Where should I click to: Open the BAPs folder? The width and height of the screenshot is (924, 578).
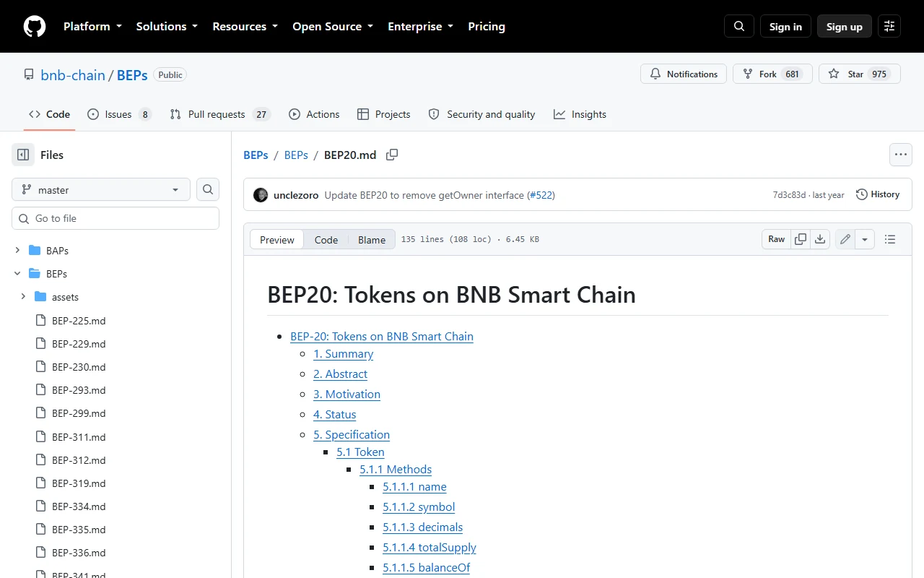tap(57, 251)
